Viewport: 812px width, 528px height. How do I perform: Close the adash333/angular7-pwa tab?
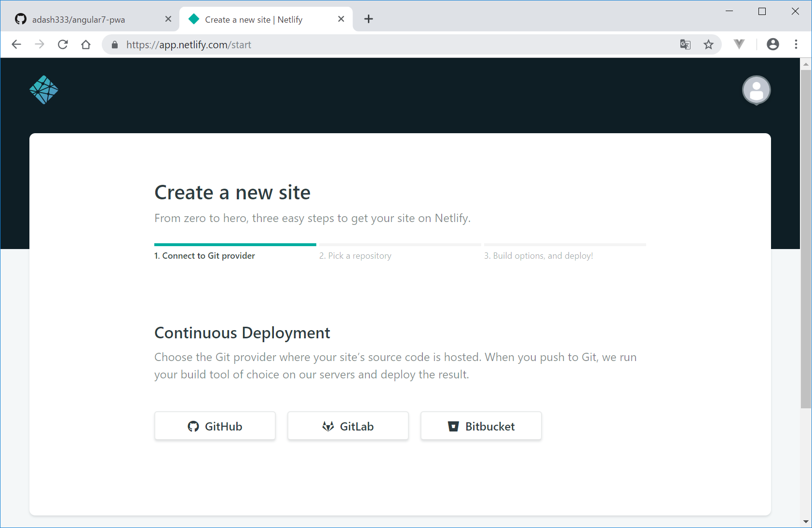pyautogui.click(x=168, y=19)
